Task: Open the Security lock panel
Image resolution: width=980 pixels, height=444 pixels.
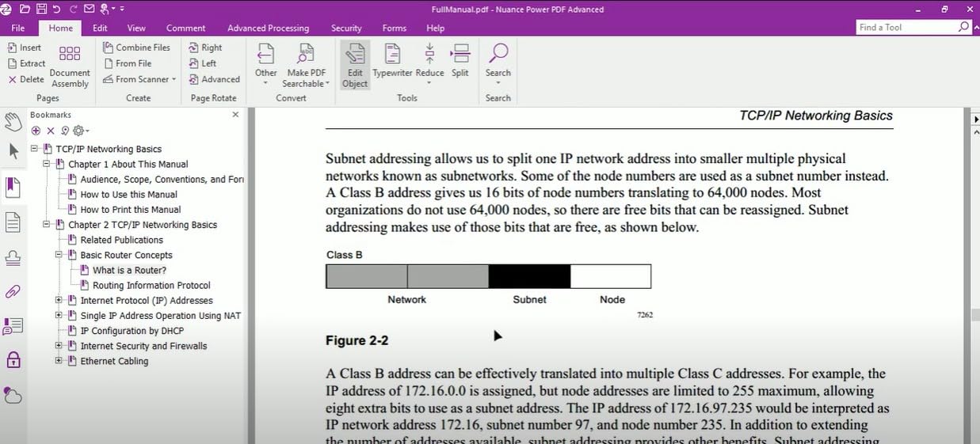Action: pos(13,359)
